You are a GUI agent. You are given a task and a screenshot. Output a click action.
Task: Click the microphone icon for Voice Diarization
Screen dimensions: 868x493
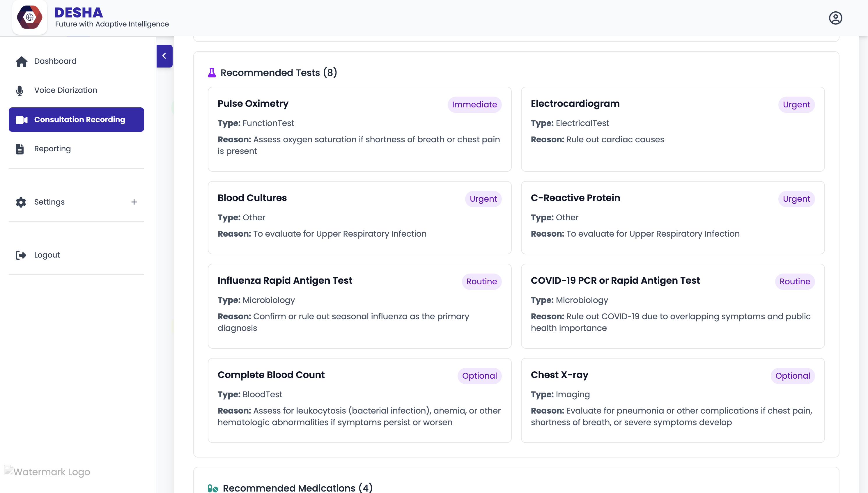(x=20, y=91)
